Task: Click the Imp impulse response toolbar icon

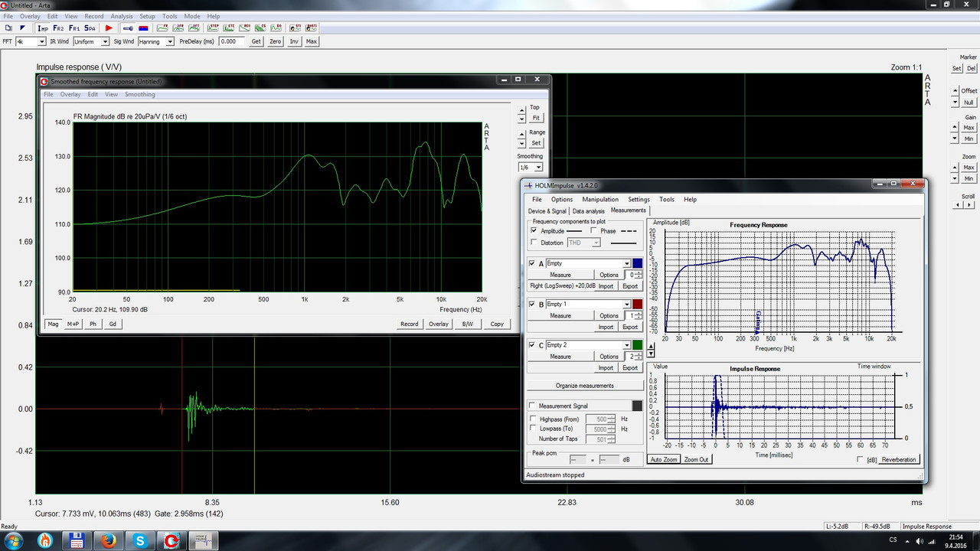Action: (44, 28)
